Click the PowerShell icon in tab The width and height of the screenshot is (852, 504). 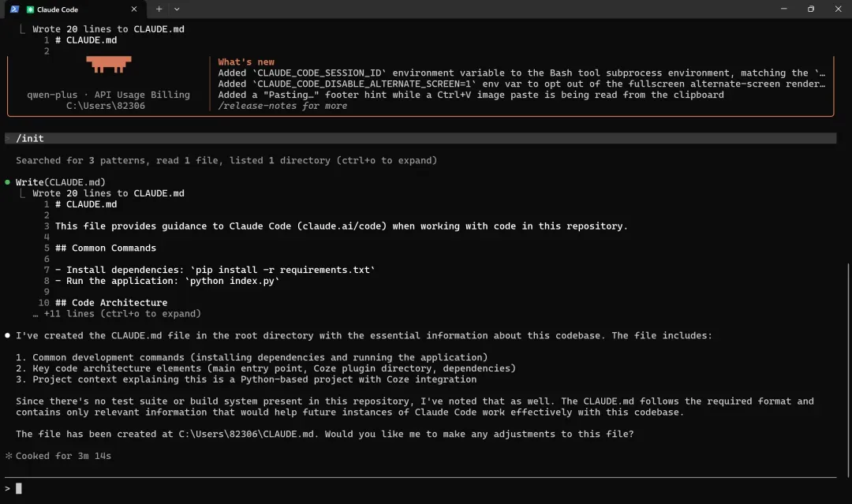click(15, 9)
